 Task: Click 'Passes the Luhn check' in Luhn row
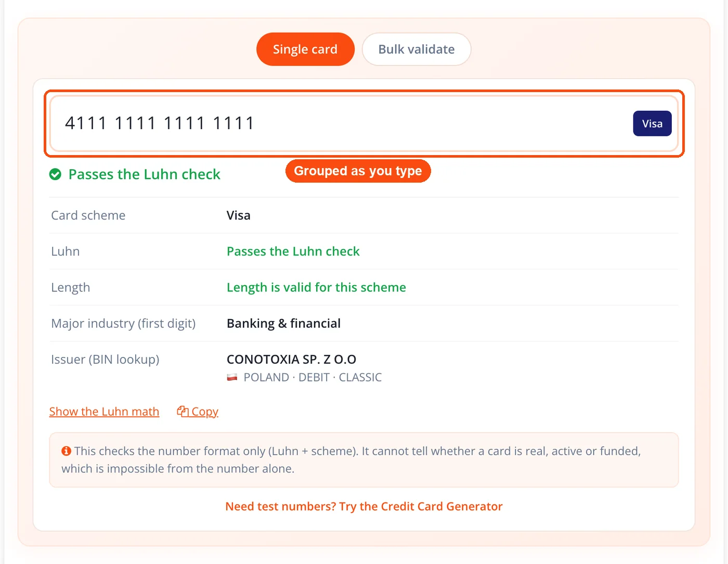point(293,251)
